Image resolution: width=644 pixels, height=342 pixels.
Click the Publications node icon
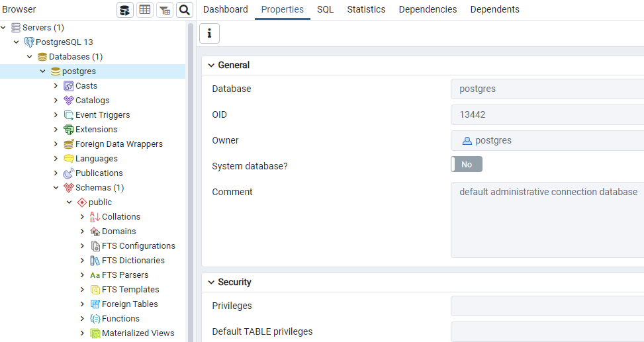point(69,173)
